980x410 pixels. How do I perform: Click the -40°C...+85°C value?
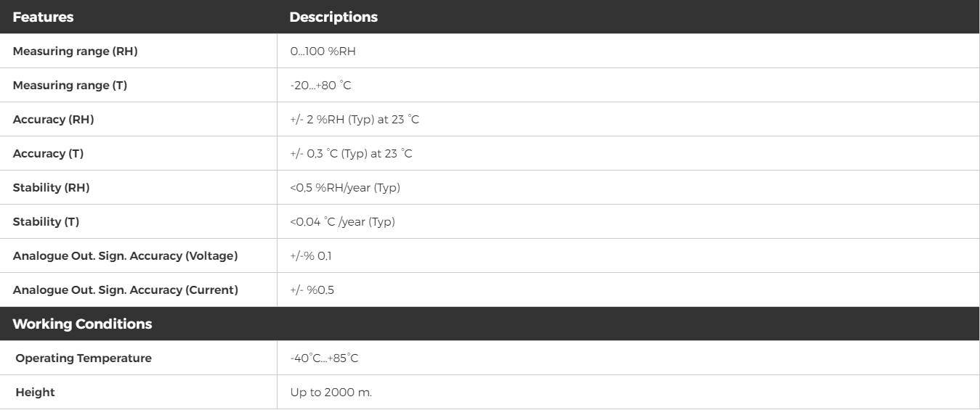click(323, 358)
